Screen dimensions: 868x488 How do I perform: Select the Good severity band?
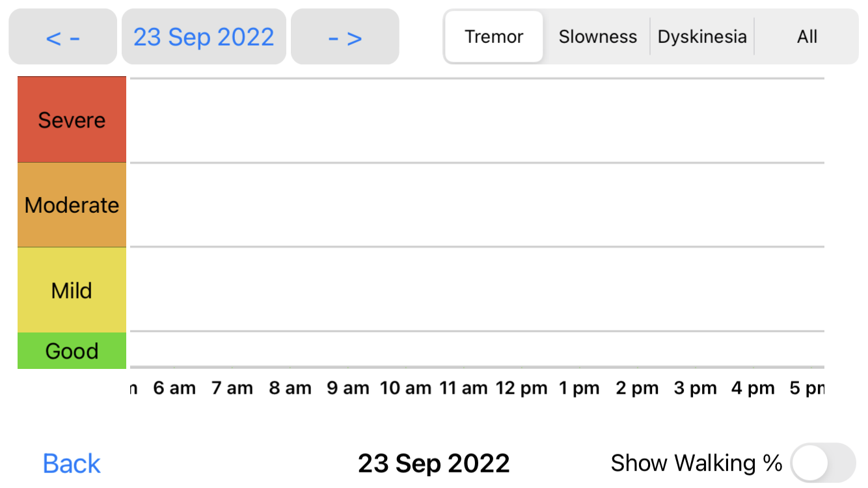[72, 351]
